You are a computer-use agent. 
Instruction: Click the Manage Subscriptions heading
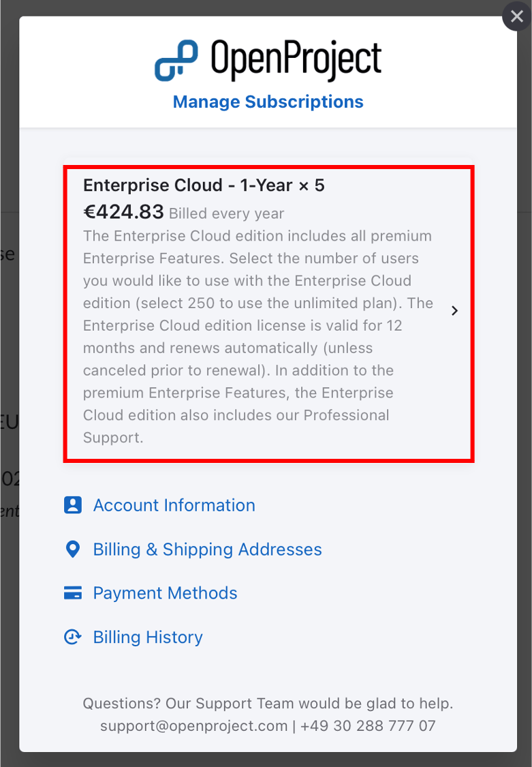tap(268, 102)
